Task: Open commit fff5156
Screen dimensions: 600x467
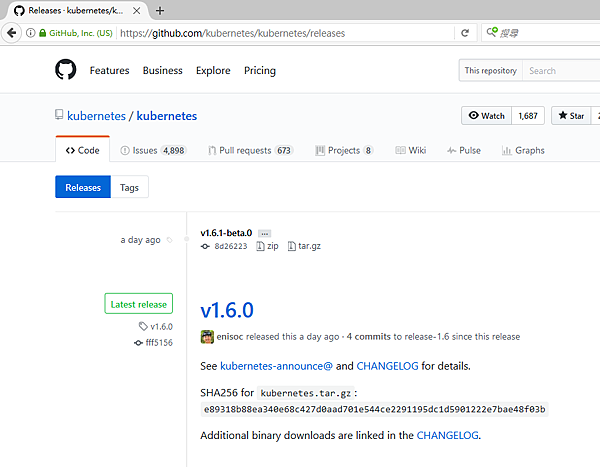Action: 159,343
